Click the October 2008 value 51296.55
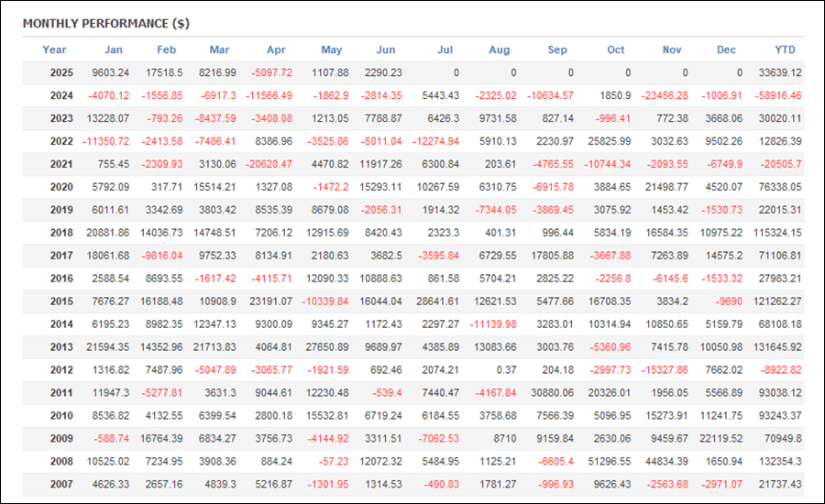The height and width of the screenshot is (504, 825). pos(610,461)
